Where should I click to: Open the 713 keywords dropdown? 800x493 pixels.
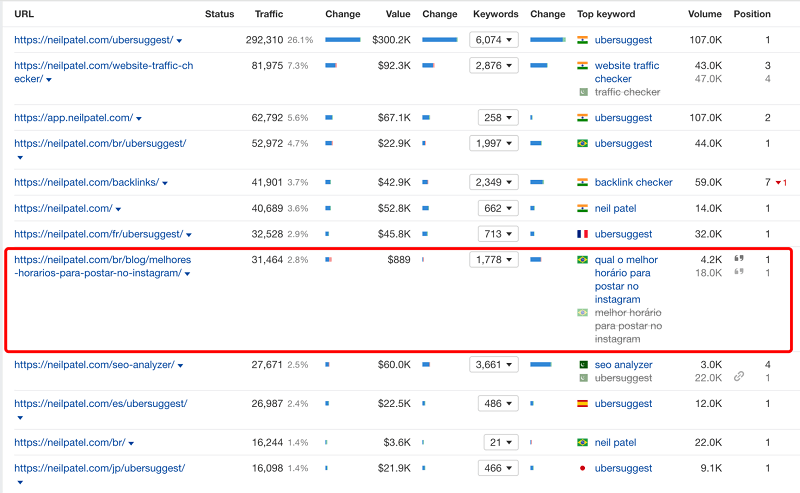tap(498, 234)
